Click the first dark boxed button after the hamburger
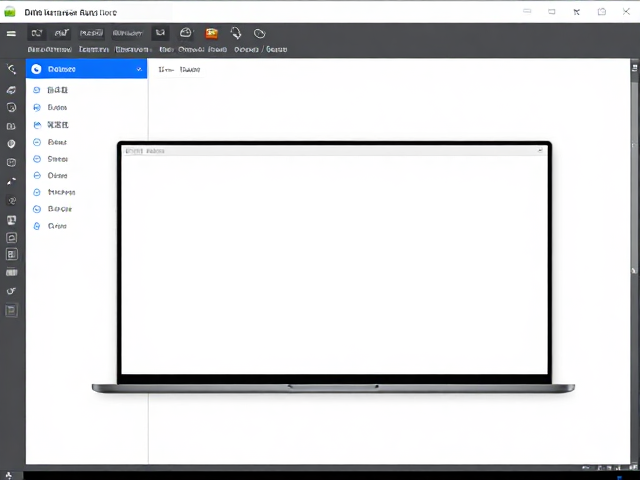640x480 pixels. pos(37,33)
